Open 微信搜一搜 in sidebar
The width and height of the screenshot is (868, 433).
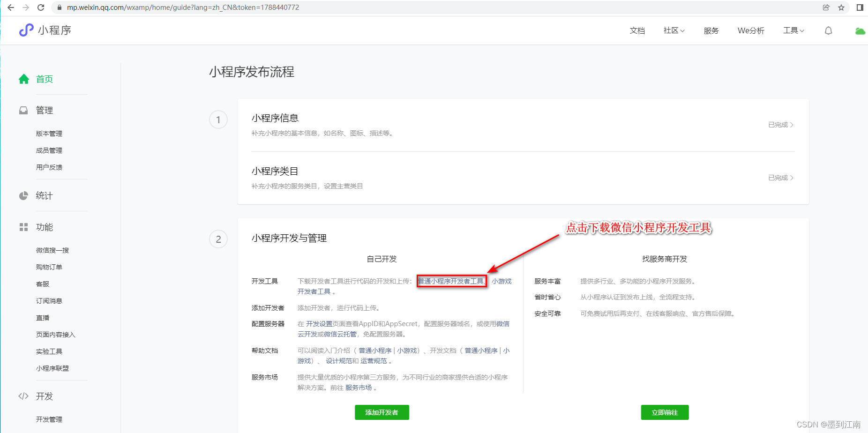click(x=52, y=250)
